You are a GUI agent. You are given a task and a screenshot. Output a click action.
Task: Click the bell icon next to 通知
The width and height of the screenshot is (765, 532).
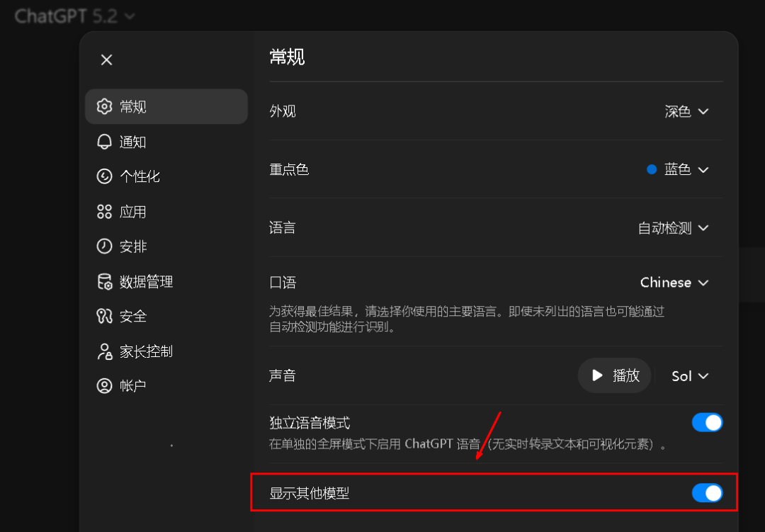click(104, 142)
